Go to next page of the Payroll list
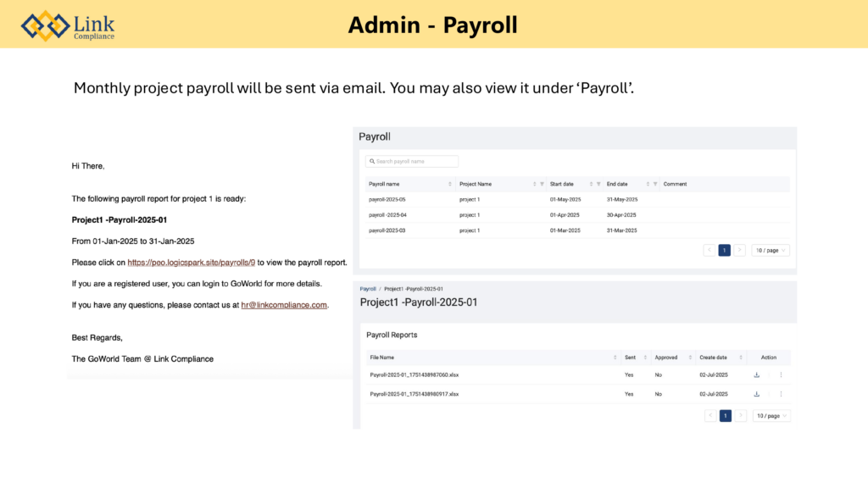This screenshot has height=488, width=868. coord(739,250)
